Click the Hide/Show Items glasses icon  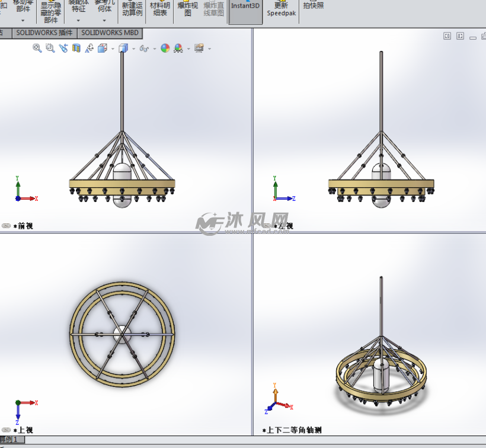point(144,49)
